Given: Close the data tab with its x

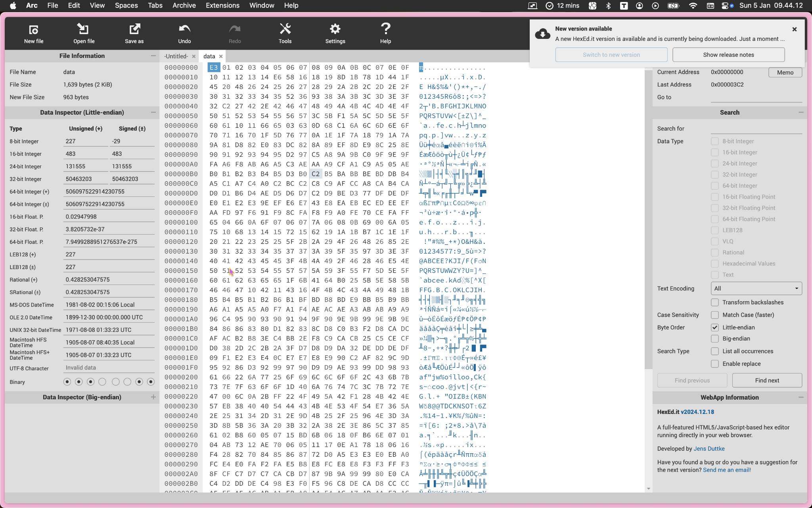Looking at the screenshot, I should click(221, 56).
